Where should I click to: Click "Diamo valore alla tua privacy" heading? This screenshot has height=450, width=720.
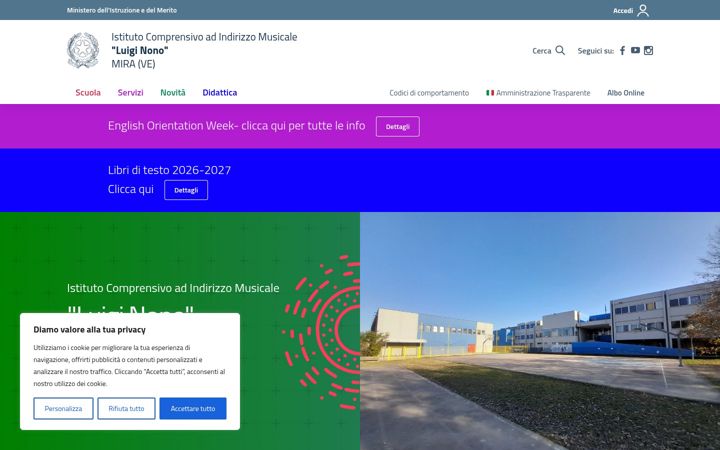[x=90, y=330]
